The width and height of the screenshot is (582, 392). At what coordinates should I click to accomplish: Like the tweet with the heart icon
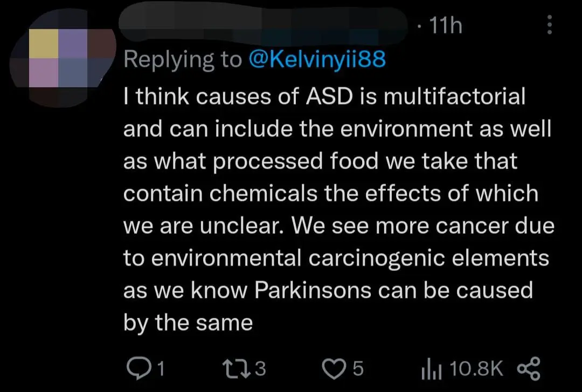coord(333,369)
